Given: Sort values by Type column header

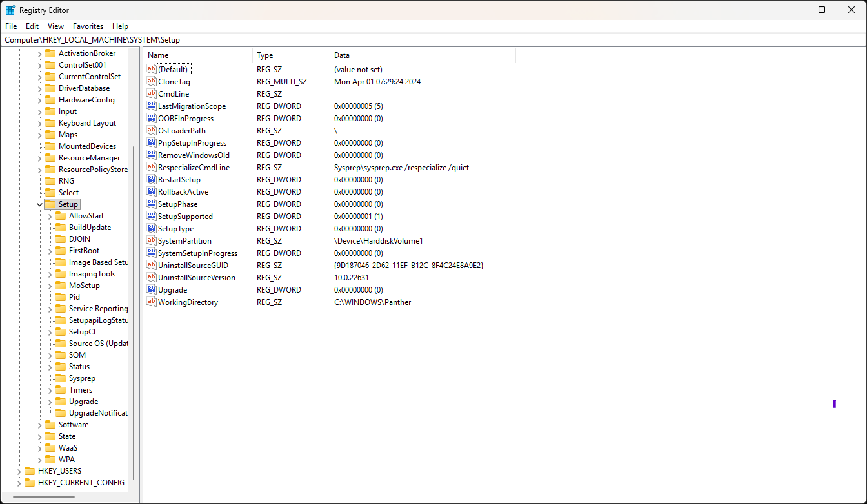Looking at the screenshot, I should 291,55.
